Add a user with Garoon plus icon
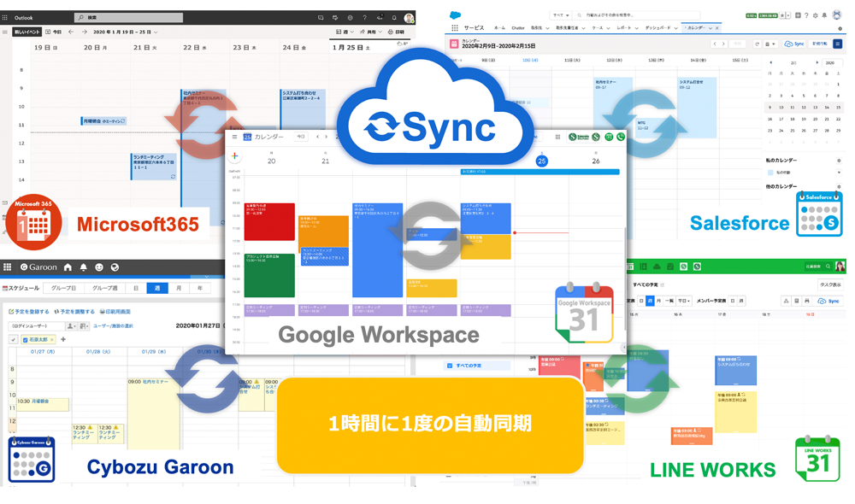The image size is (855, 504). [x=63, y=339]
